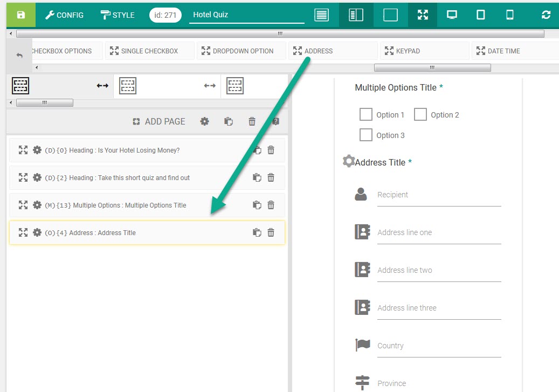Click the left arrow of top scrollbar
The height and width of the screenshot is (392, 559).
pyautogui.click(x=11, y=33)
